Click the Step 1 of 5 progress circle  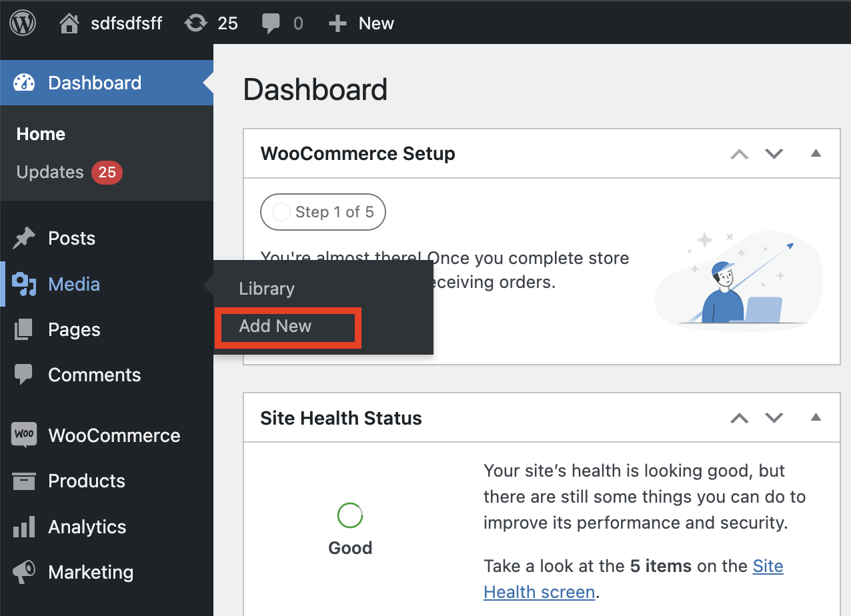(x=281, y=212)
